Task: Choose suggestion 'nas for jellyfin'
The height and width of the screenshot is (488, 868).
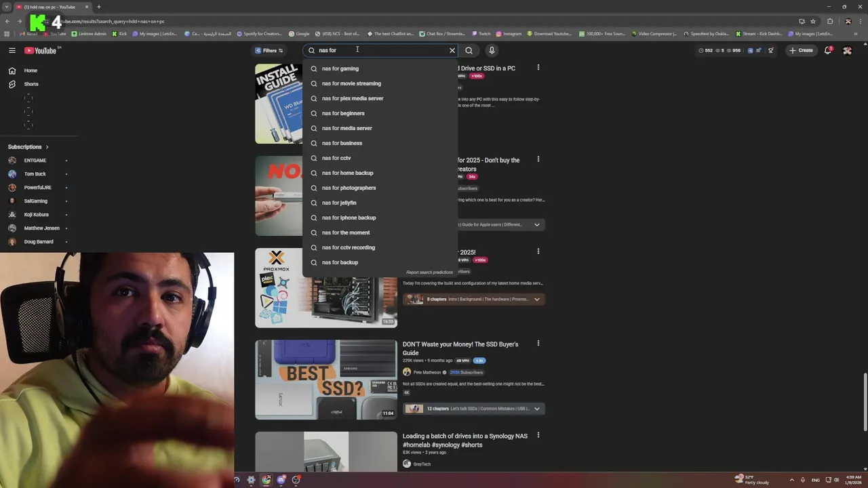Action: tap(380, 203)
